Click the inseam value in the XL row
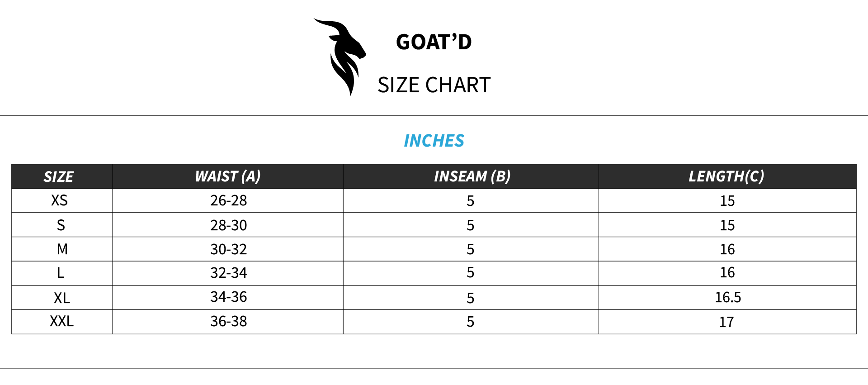This screenshot has height=385, width=868. [470, 298]
